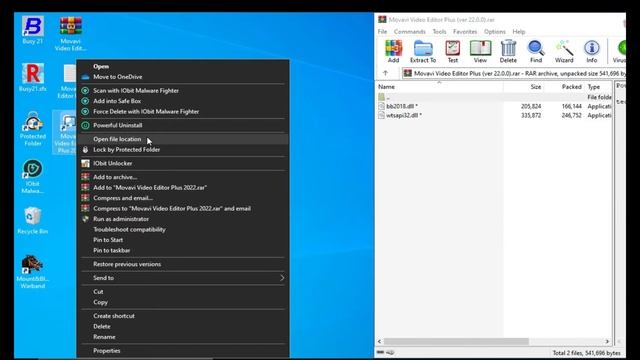The image size is (640, 360).
Task: Choose Run as administrator
Action: pyautogui.click(x=183, y=219)
